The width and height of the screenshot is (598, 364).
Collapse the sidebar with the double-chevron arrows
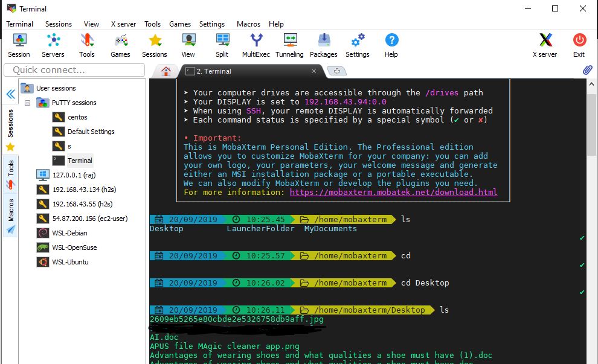[x=10, y=94]
